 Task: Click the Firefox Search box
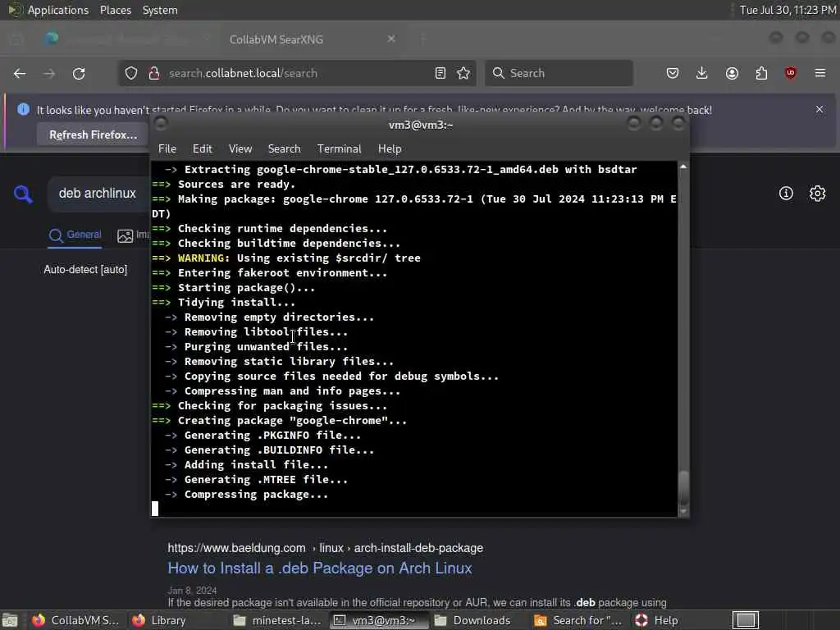click(559, 73)
